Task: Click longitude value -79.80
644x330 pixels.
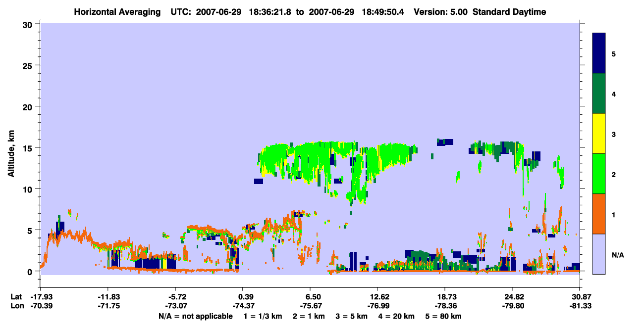Action: pos(512,306)
